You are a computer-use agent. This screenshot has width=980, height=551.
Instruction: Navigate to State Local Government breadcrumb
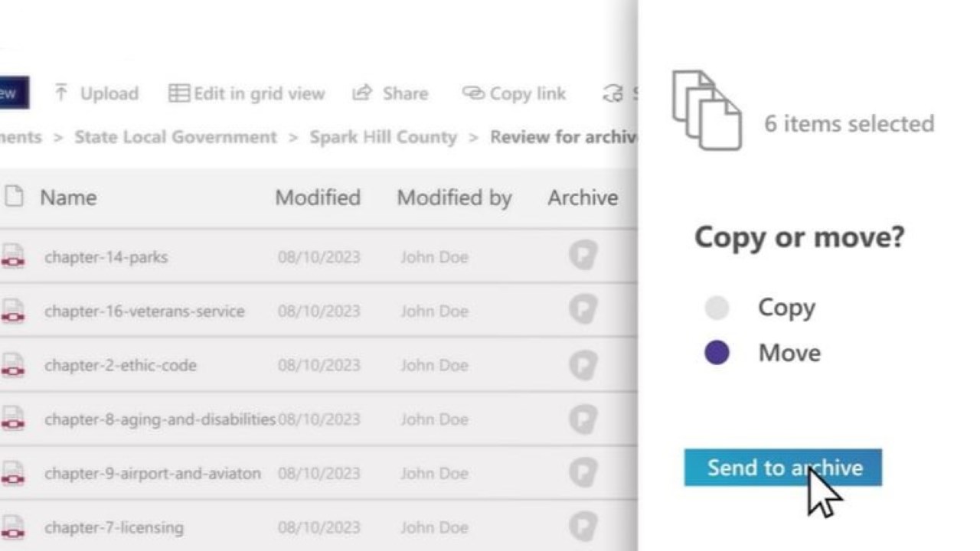[175, 137]
